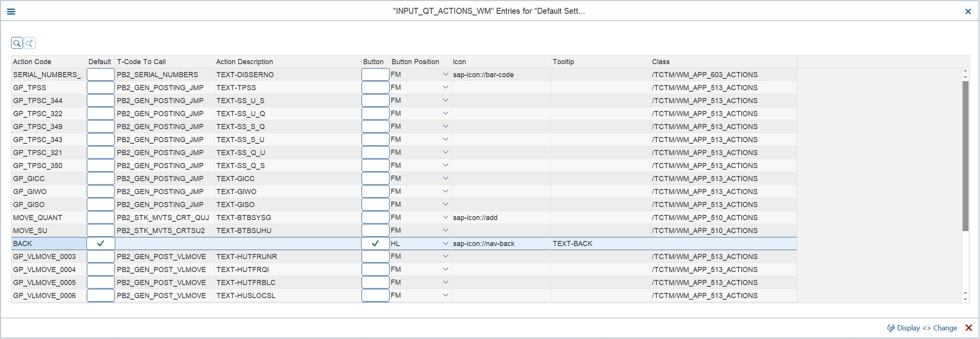This screenshot has width=980, height=339.
Task: Open Button Position dropdown for BACK row
Action: tap(445, 243)
